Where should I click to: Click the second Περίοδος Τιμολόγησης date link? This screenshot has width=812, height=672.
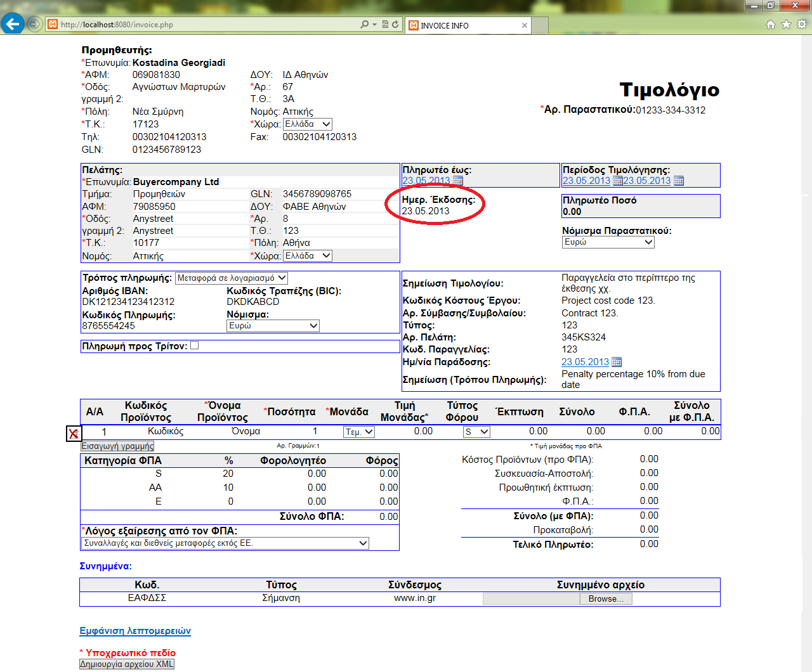(x=647, y=181)
